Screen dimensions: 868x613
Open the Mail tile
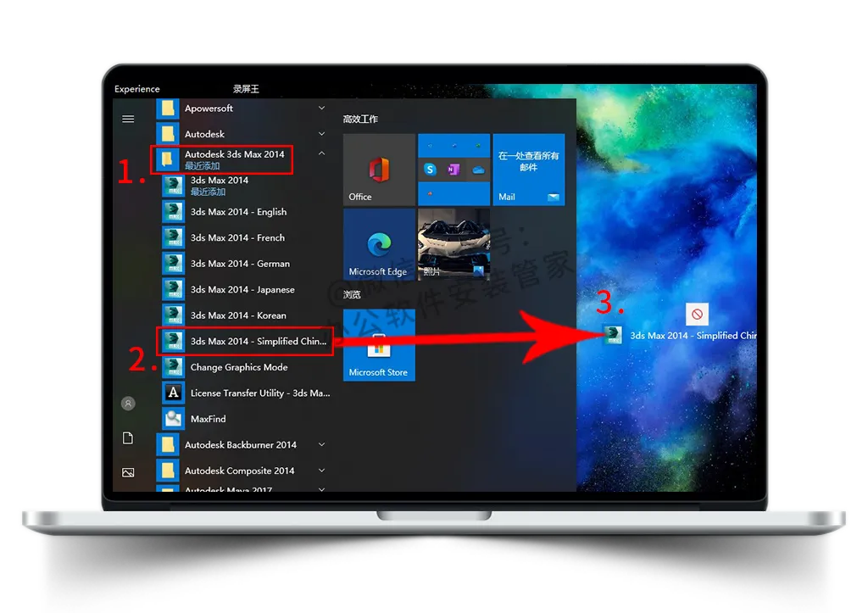(x=529, y=170)
